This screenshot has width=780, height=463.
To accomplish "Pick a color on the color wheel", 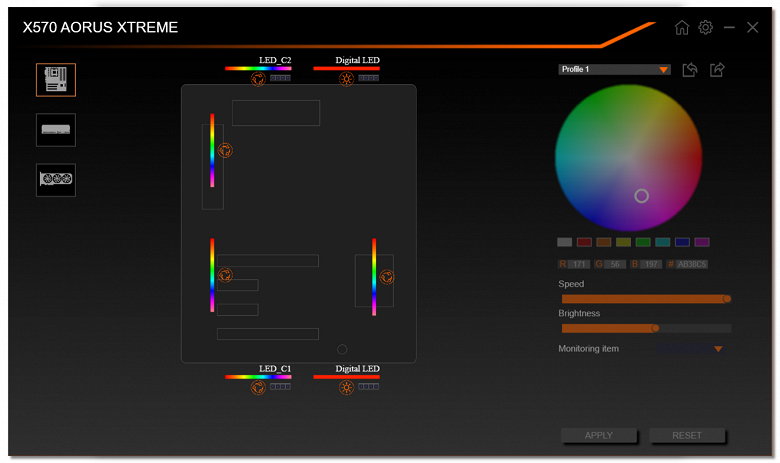I will click(x=628, y=158).
